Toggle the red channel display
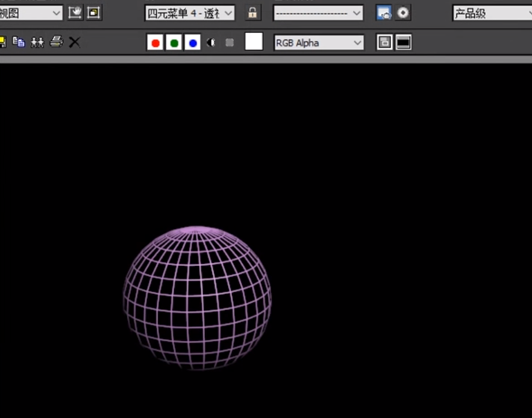 (x=155, y=42)
